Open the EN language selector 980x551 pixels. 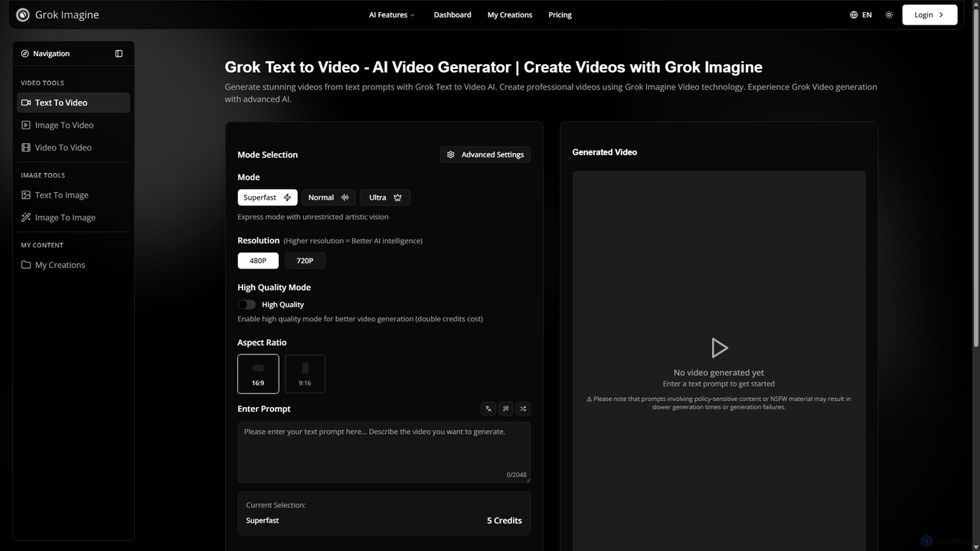point(861,15)
